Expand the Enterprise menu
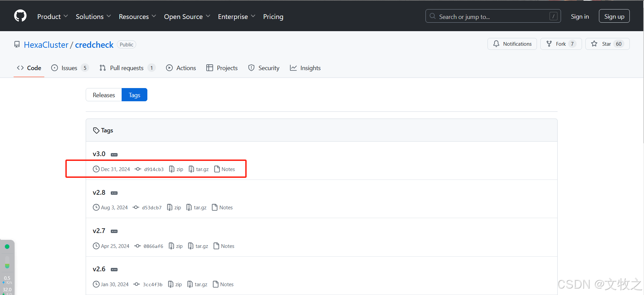The height and width of the screenshot is (295, 644). [x=236, y=17]
